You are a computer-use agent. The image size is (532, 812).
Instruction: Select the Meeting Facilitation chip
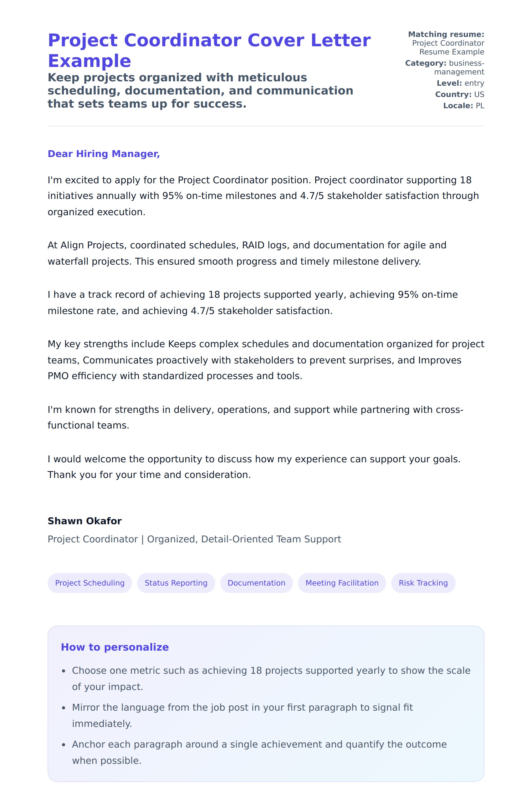coord(342,583)
